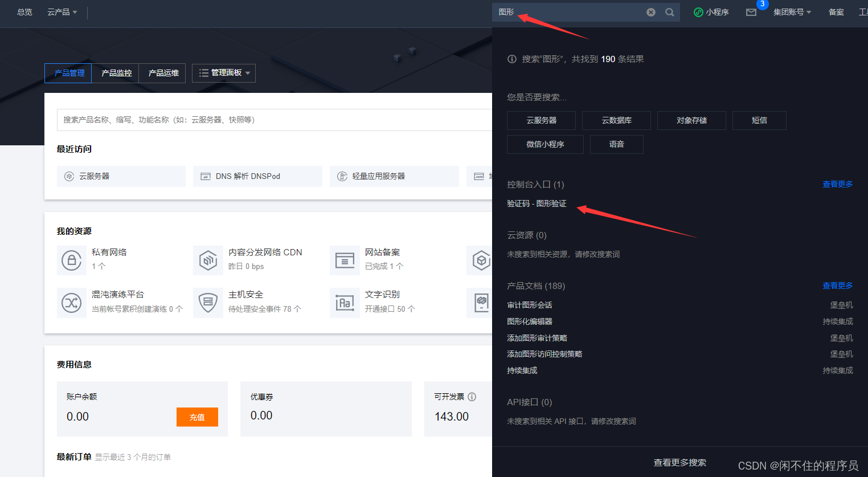The height and width of the screenshot is (477, 868).
Task: Click the 云服务器 icon in recent visits
Action: [69, 176]
